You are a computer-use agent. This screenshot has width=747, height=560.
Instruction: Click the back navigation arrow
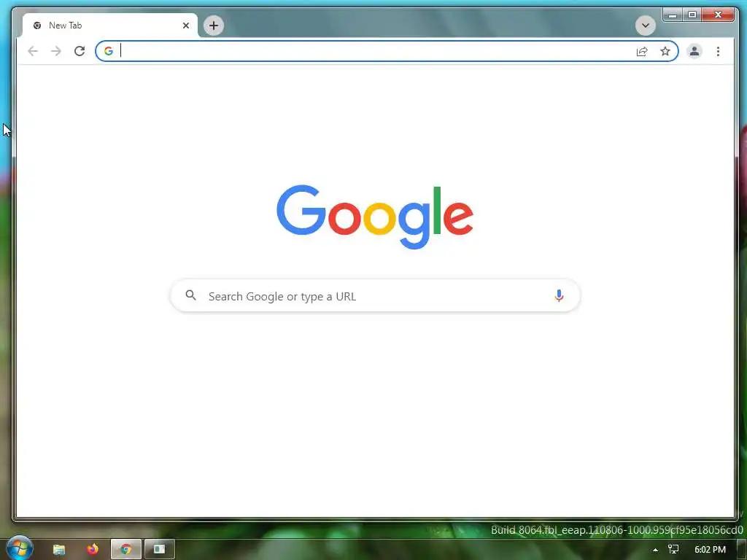32,51
